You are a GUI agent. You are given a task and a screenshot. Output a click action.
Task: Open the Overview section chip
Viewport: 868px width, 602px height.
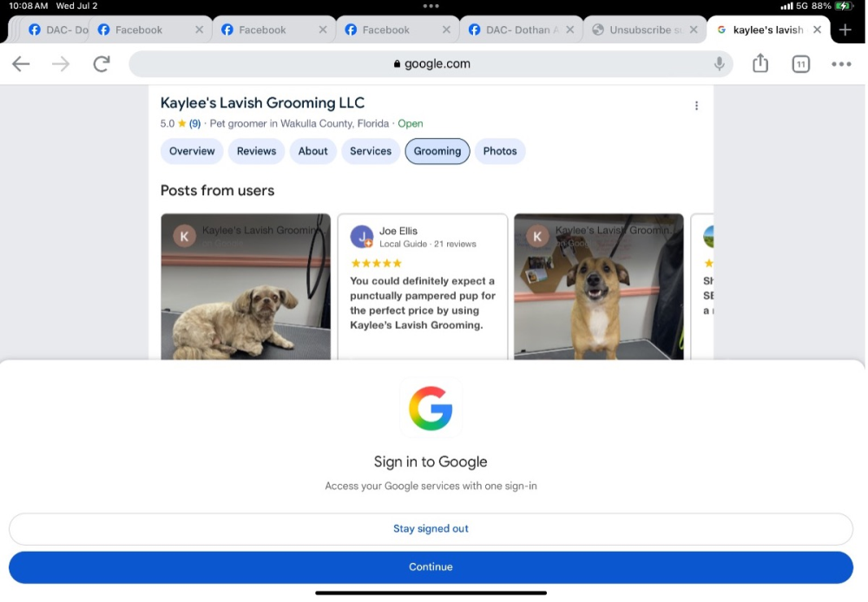192,151
